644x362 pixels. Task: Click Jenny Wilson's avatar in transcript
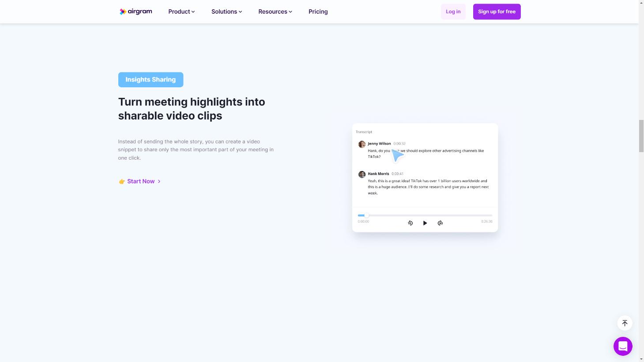(362, 144)
